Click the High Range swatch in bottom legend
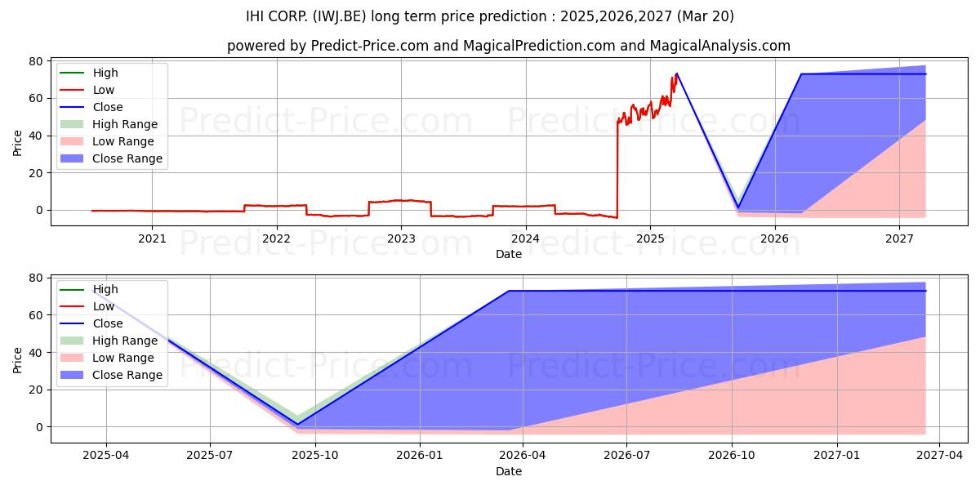 (72, 341)
